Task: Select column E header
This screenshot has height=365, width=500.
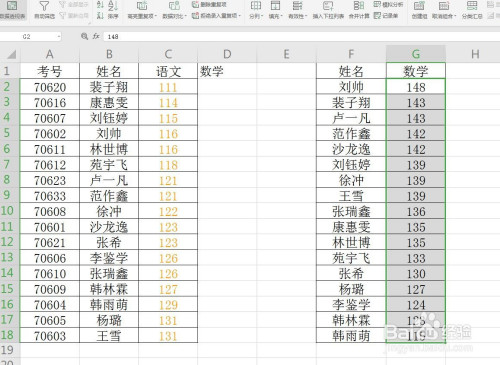Action: coord(286,54)
